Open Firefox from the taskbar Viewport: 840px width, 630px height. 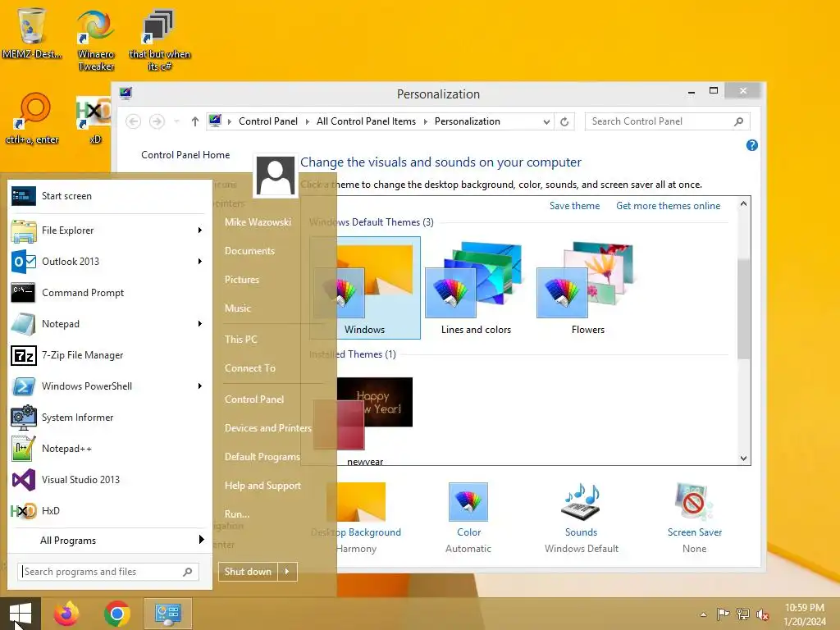[66, 614]
